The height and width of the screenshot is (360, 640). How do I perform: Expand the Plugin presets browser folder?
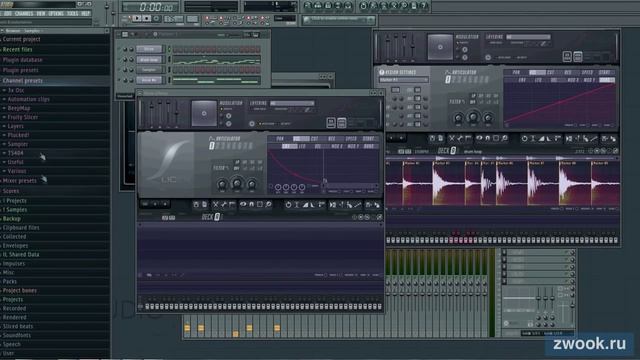[x=20, y=70]
